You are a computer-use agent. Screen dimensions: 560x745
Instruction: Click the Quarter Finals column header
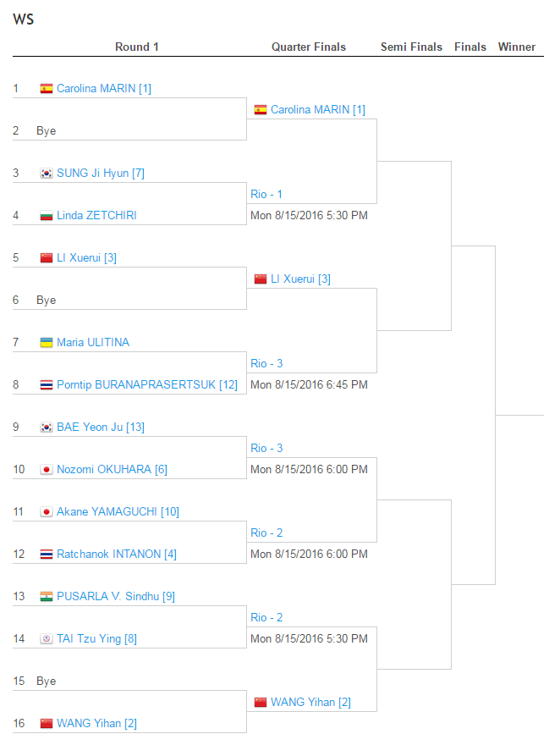pos(309,47)
